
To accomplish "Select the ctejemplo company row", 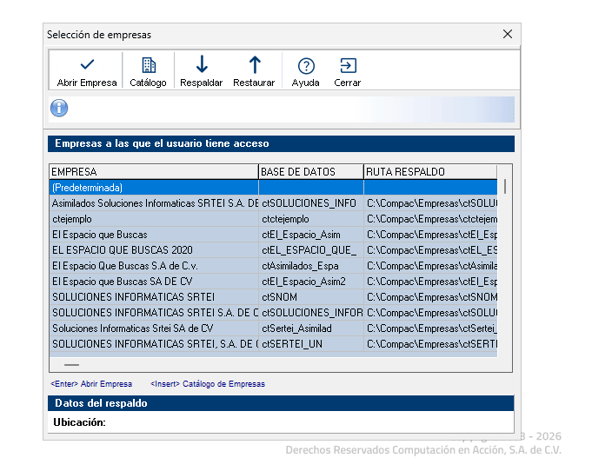I will pyautogui.click(x=273, y=219).
